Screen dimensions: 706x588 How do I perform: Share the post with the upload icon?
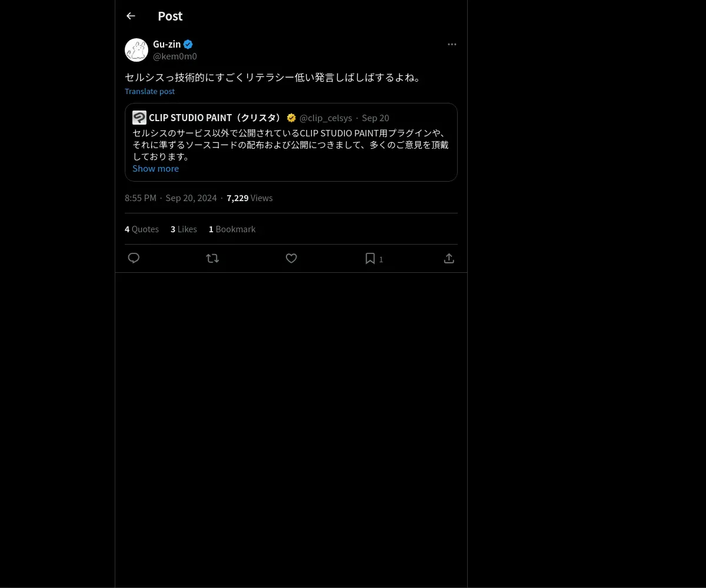(x=449, y=258)
